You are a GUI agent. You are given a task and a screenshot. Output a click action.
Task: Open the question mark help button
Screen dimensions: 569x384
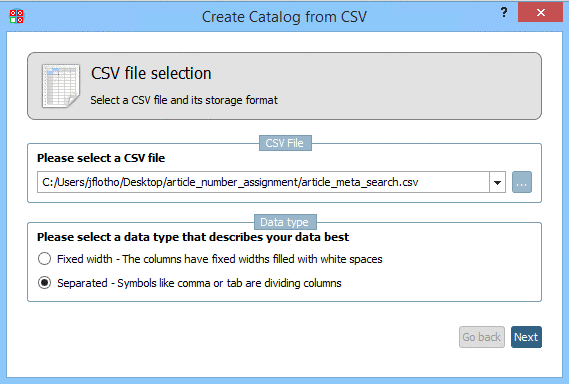(504, 13)
